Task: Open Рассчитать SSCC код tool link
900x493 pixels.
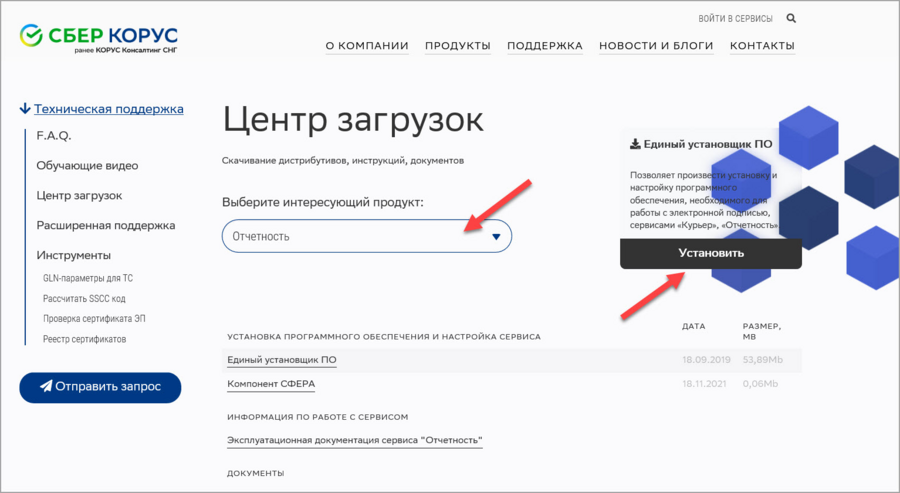Action: (84, 298)
